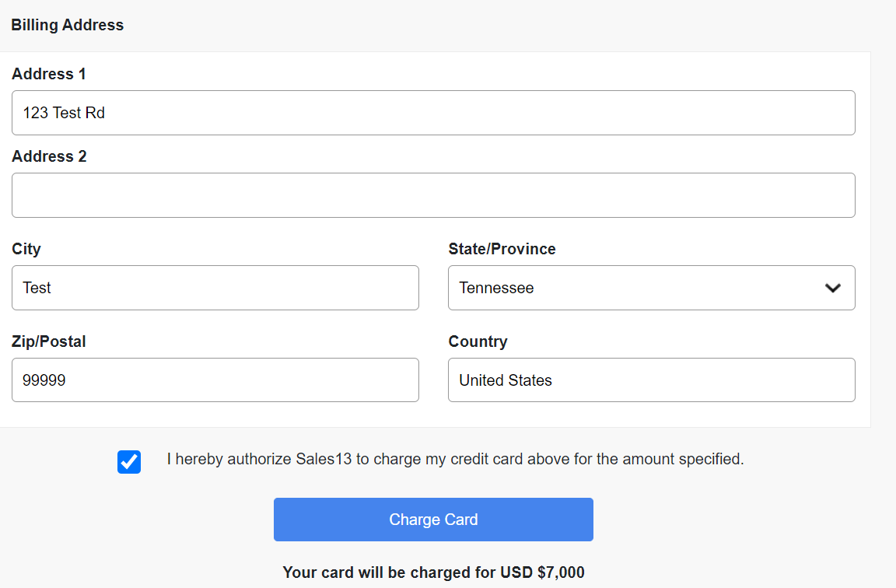Click the Country label

click(x=478, y=341)
